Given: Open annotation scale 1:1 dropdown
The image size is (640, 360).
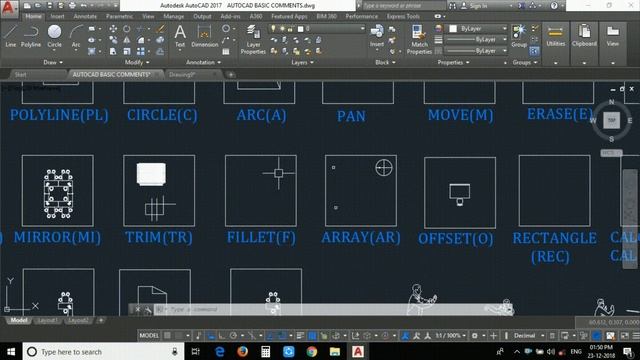Looking at the screenshot, I should (450, 336).
